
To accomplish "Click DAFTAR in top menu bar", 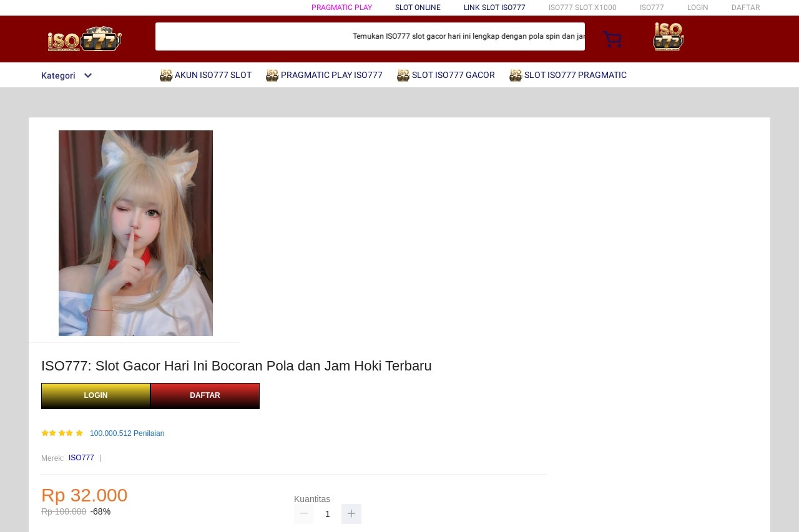I will [746, 7].
